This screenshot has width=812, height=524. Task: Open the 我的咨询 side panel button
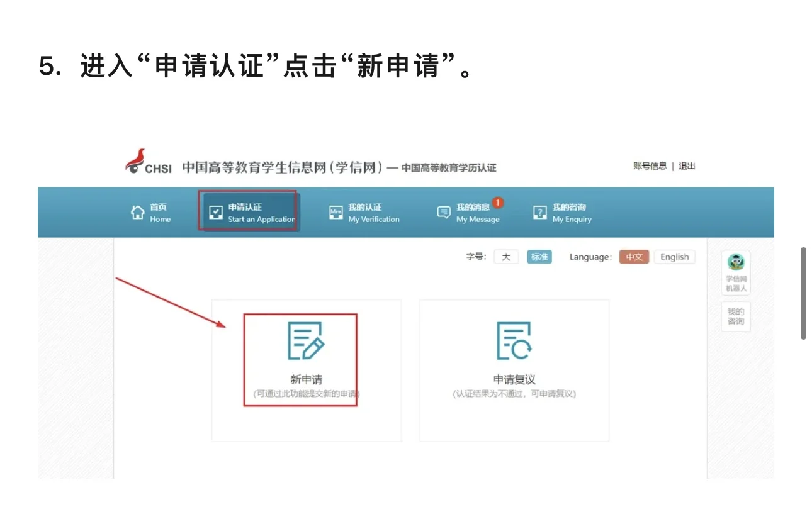[x=735, y=316]
